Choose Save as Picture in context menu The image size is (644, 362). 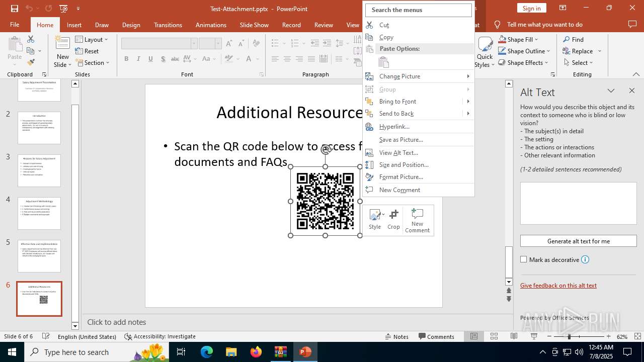point(419,140)
